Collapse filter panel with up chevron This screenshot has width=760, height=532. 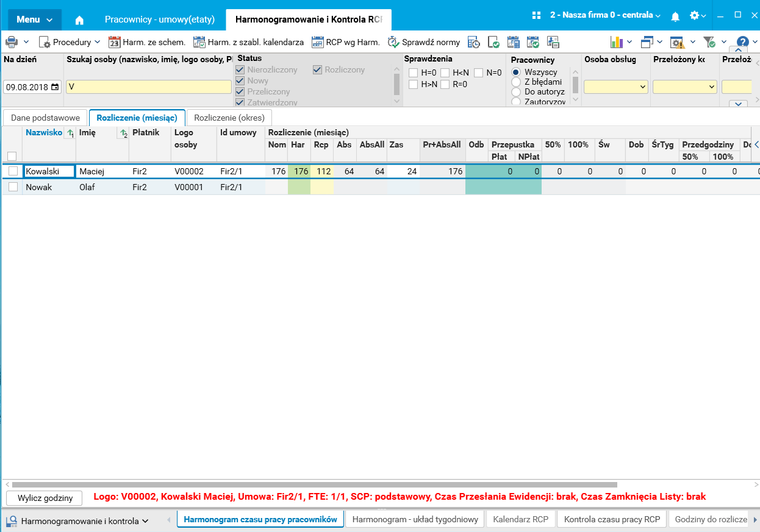coord(739,50)
